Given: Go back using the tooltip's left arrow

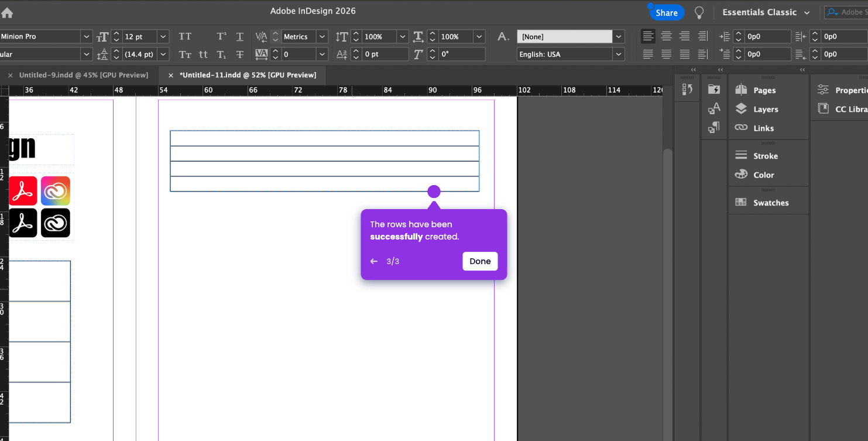Looking at the screenshot, I should pyautogui.click(x=374, y=261).
